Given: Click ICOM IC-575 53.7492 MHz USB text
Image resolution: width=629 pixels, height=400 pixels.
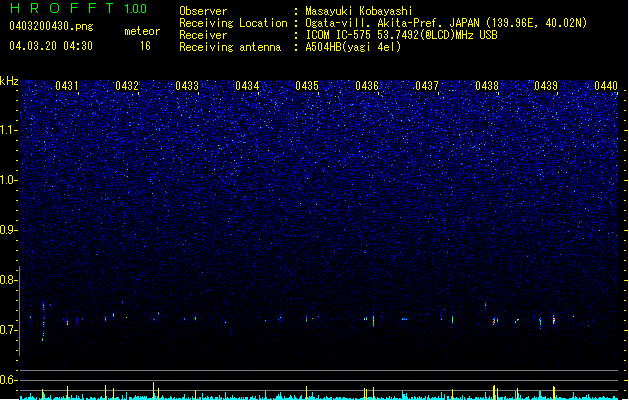Looking at the screenshot, I should [402, 35].
